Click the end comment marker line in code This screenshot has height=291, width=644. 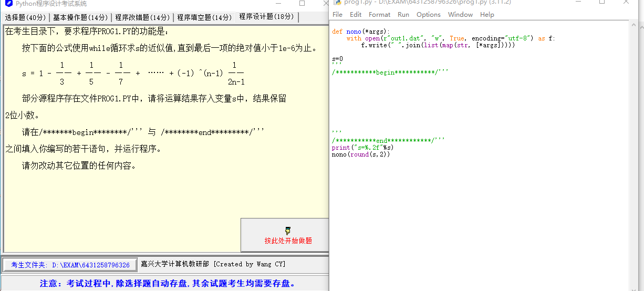388,140
